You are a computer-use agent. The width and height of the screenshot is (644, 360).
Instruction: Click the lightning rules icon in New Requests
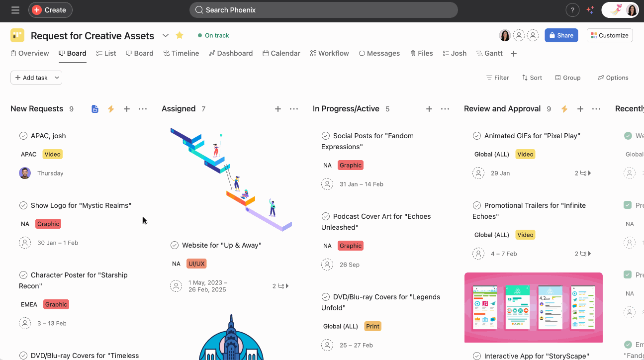[x=111, y=109]
